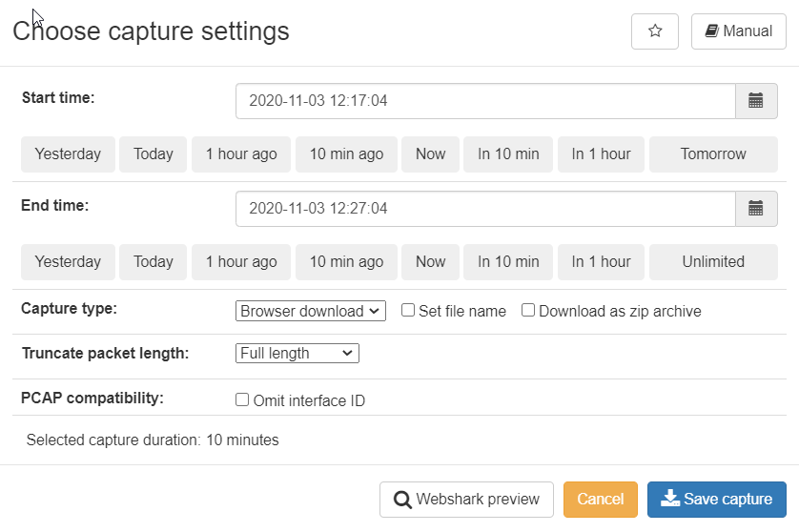Open the Start time calendar picker

tap(756, 101)
